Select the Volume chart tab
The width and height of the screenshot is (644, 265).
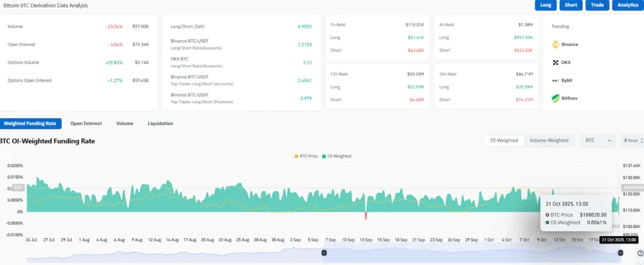coord(125,124)
